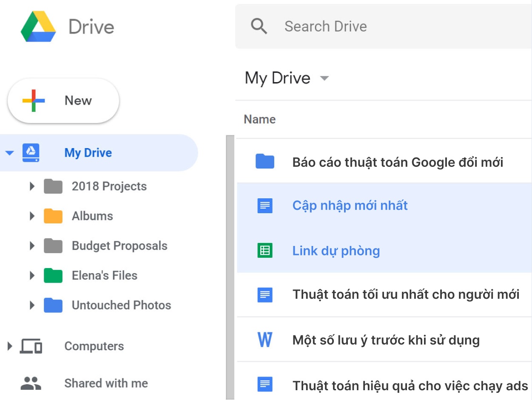Sort files by the Name column header
This screenshot has width=532, height=400.
259,120
